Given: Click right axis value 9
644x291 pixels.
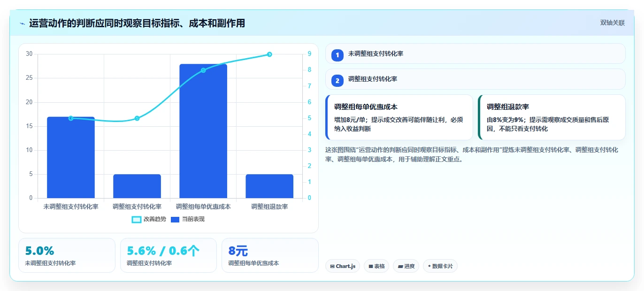Looking at the screenshot, I should tap(310, 54).
